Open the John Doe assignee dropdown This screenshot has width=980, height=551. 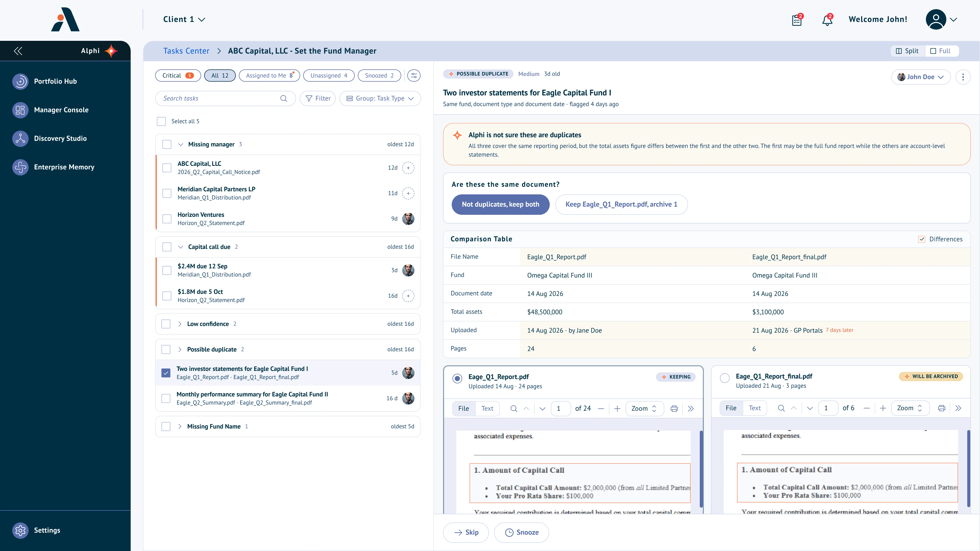point(921,77)
